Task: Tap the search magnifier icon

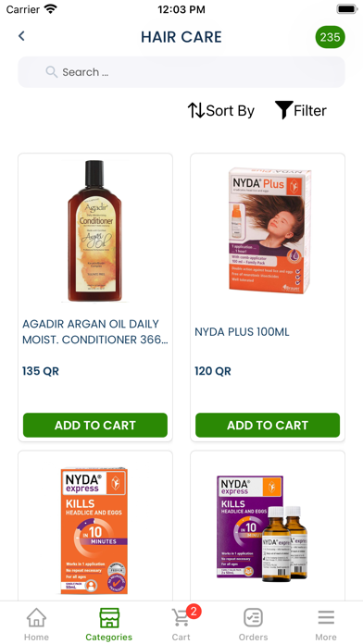Action: tap(52, 72)
